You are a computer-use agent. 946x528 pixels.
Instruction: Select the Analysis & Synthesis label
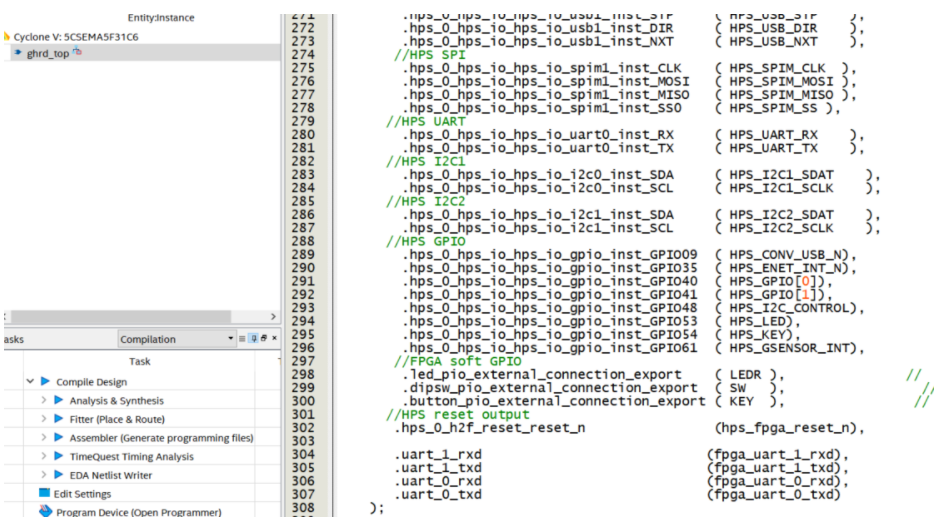coord(116,401)
